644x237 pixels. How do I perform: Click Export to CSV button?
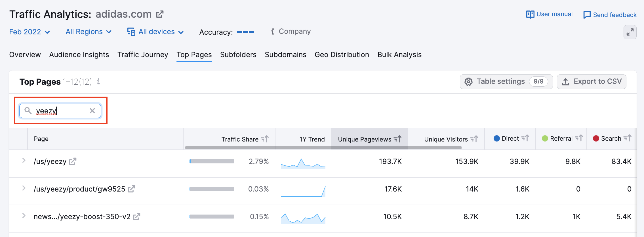tap(592, 82)
